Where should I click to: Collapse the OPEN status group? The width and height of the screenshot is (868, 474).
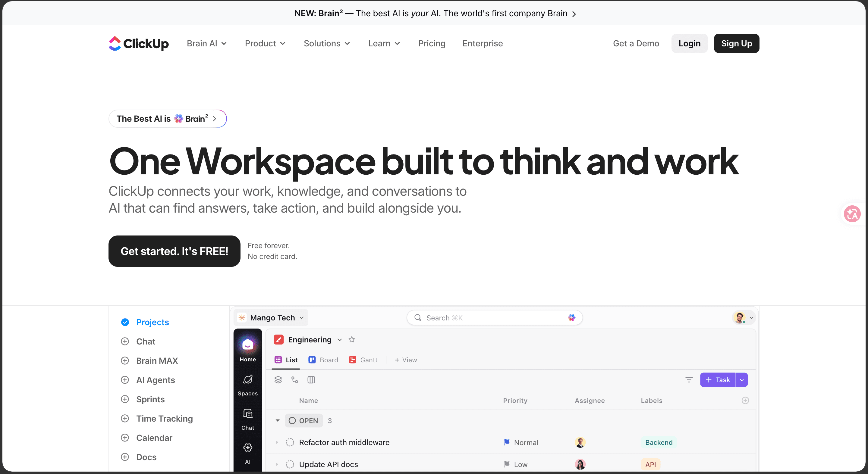point(277,420)
